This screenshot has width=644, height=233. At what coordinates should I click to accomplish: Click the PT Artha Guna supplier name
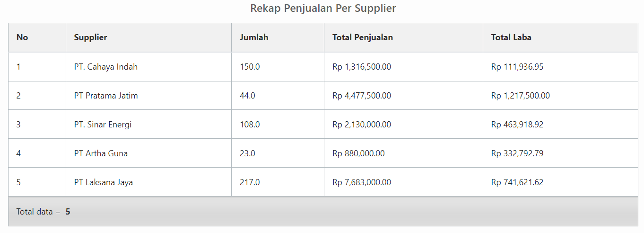101,153
